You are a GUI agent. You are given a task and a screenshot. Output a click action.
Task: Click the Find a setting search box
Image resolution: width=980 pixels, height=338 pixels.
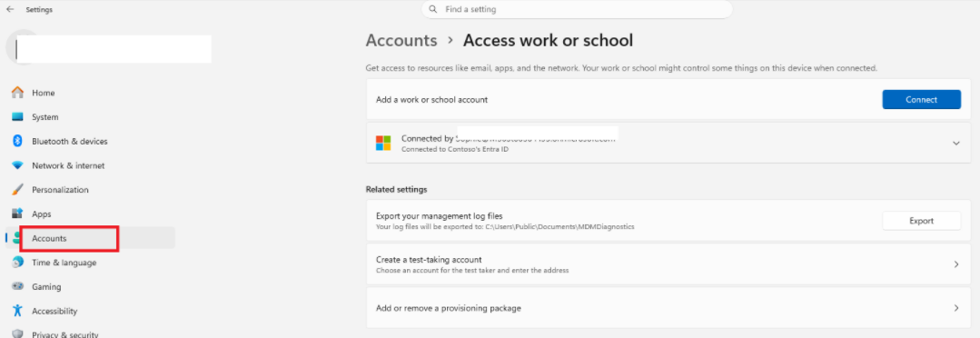click(577, 9)
